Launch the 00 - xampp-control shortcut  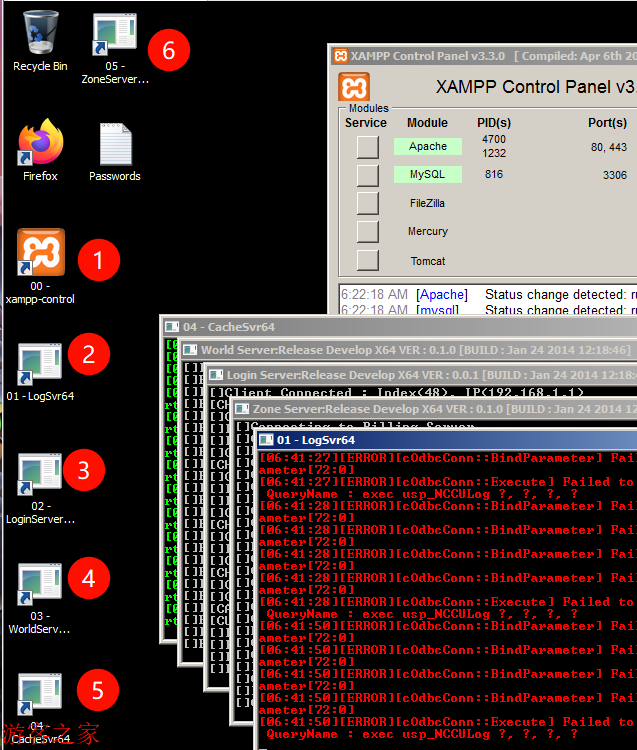tap(40, 254)
